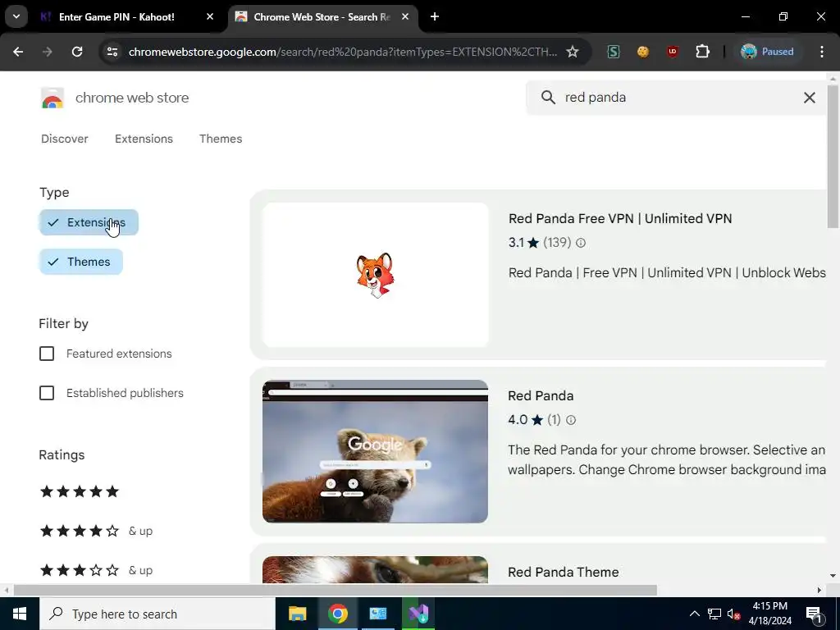Open the Paused profile button
Image resolution: width=840 pixels, height=630 pixels.
pos(767,52)
